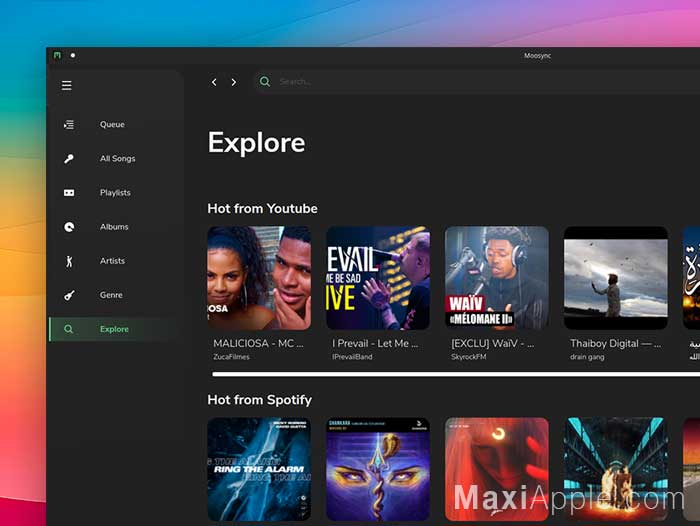Click the Hot from Youtube horizontal scrollbar

click(456, 374)
